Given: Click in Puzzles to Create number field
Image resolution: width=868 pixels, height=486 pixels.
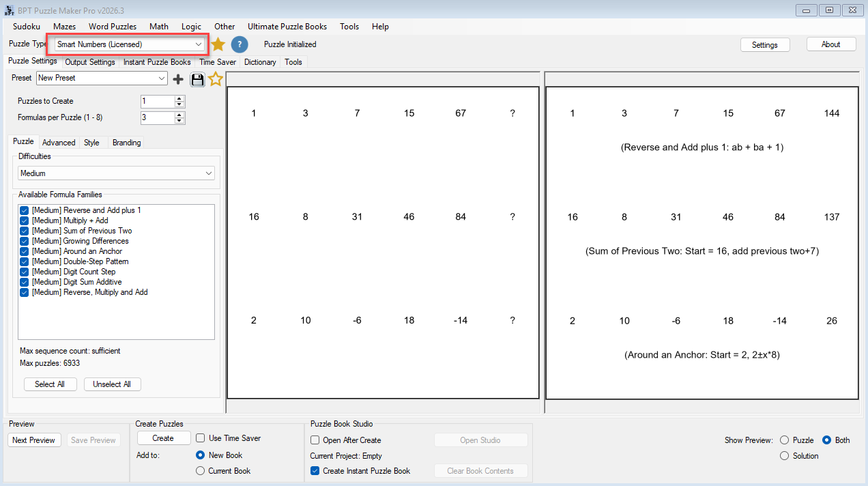Looking at the screenshot, I should [158, 101].
